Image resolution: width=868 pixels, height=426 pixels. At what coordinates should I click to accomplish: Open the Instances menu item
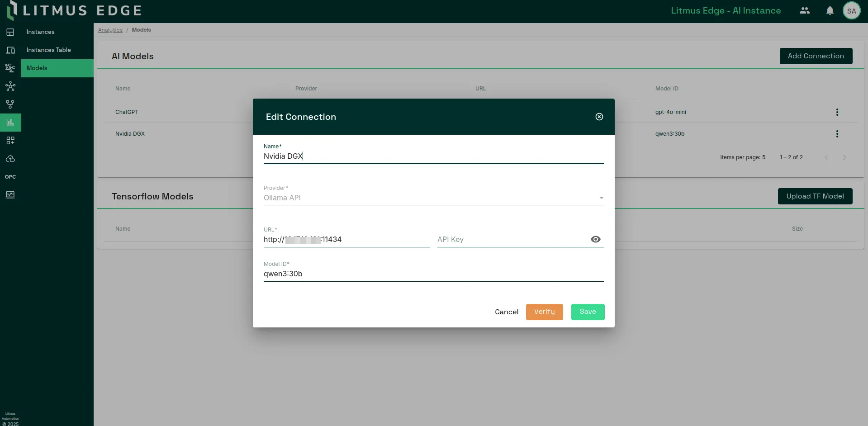coord(57,32)
